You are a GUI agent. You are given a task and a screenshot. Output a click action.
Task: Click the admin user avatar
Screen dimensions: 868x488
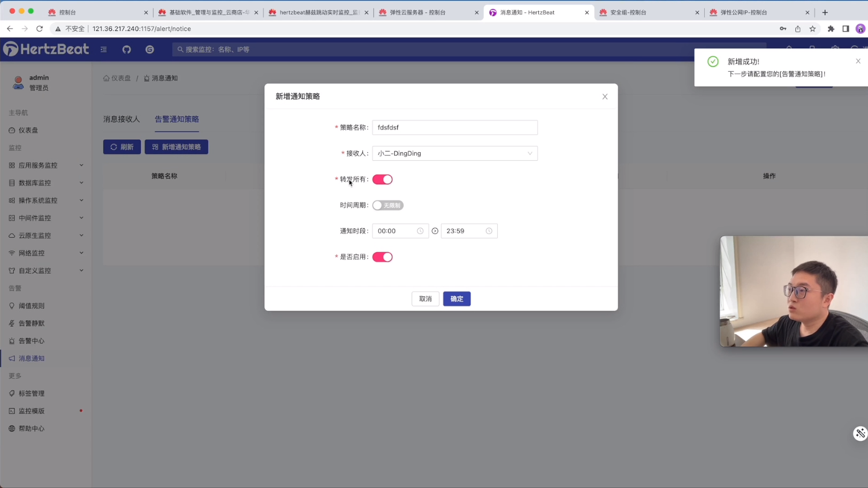pyautogui.click(x=18, y=82)
